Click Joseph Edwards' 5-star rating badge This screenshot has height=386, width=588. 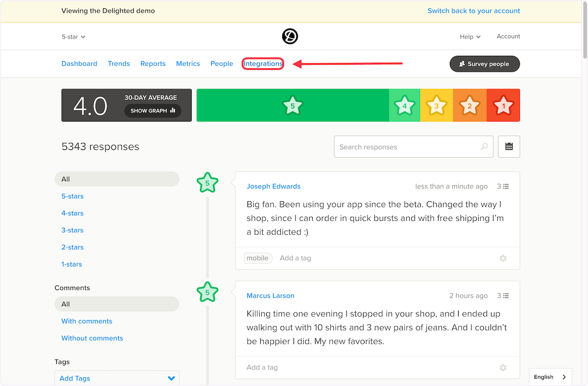(x=207, y=183)
